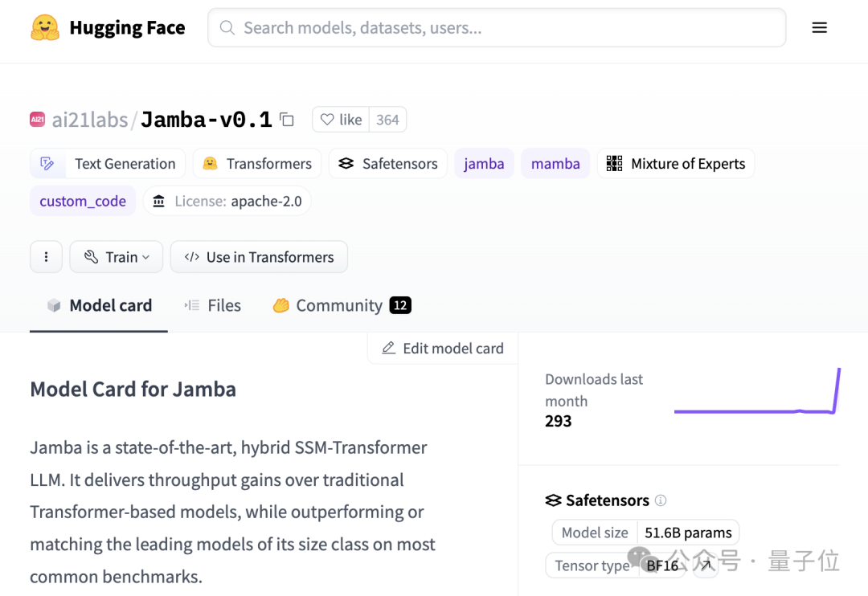
Task: Click Edit model card
Action: pos(441,348)
